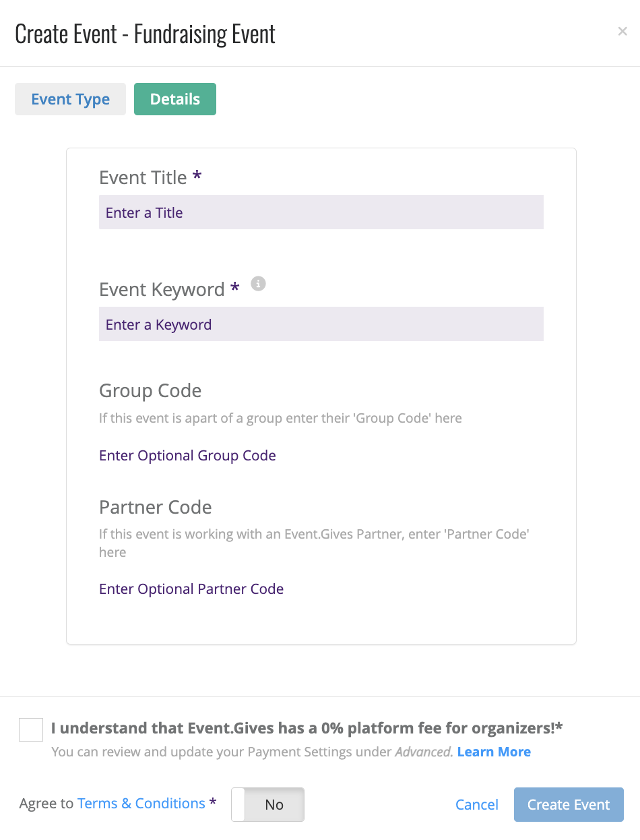Close the Create Event dialog
640x840 pixels.
[622, 32]
